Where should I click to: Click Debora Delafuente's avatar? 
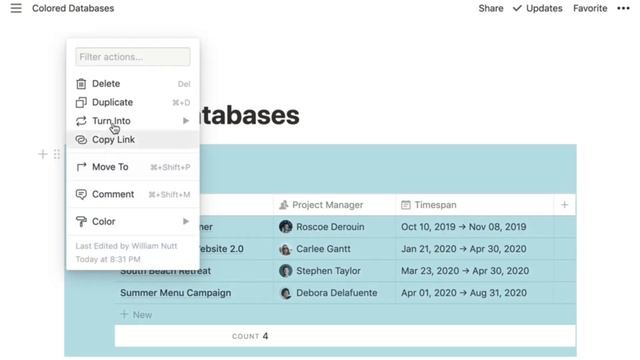tap(285, 293)
